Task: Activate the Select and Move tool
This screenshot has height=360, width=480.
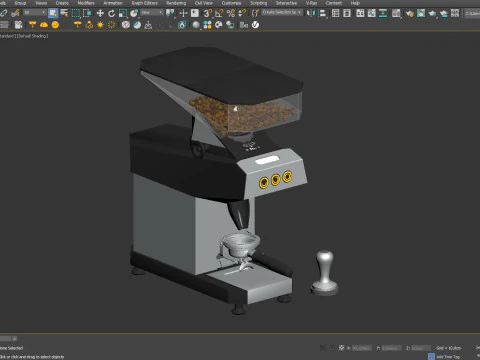Action: pyautogui.click(x=100, y=13)
